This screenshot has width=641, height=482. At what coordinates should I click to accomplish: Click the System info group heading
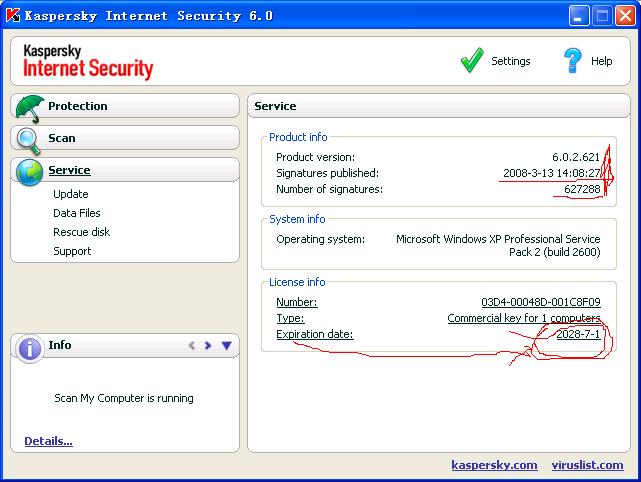tap(297, 219)
